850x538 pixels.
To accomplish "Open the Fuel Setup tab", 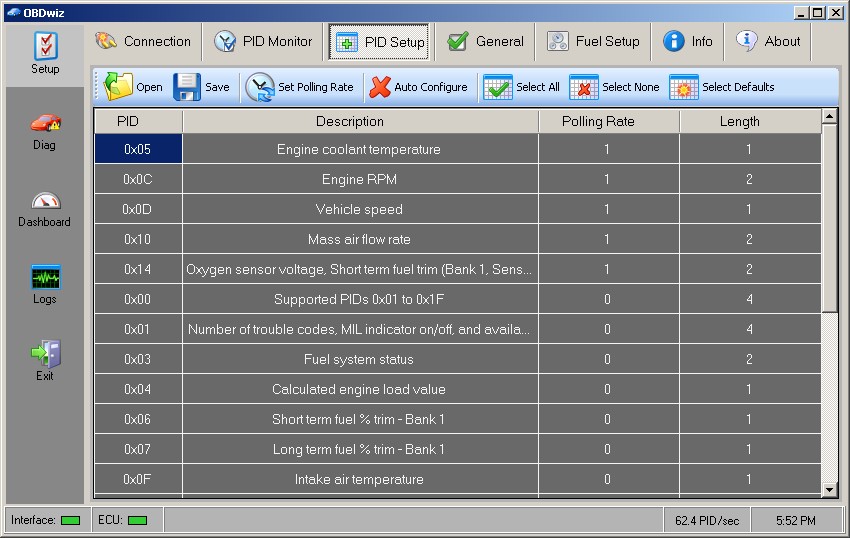I will [593, 41].
